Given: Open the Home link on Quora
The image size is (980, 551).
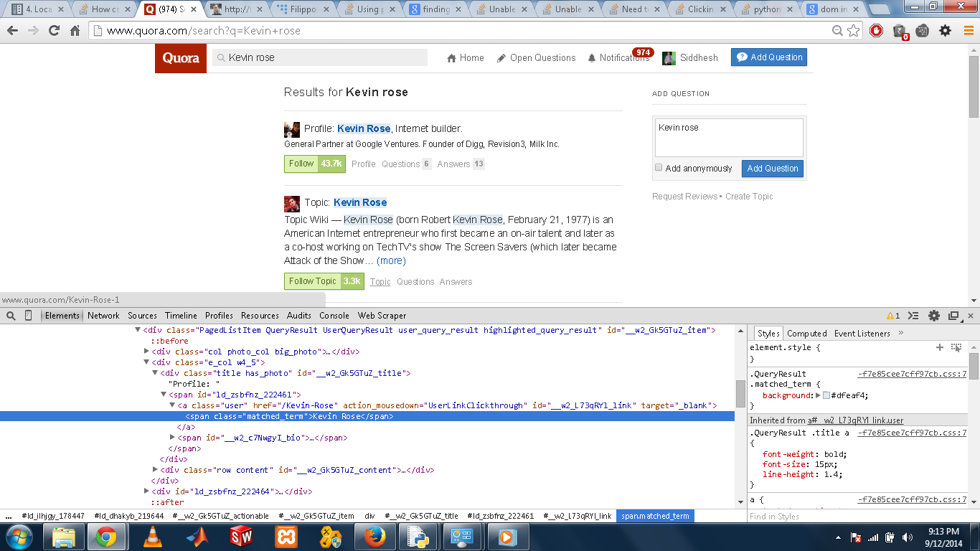Looking at the screenshot, I should [466, 58].
